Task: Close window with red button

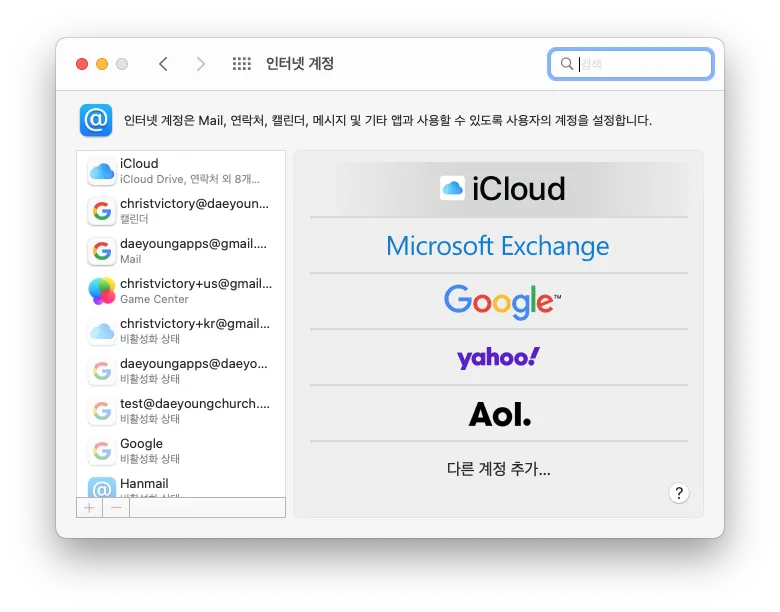Action: tap(82, 64)
